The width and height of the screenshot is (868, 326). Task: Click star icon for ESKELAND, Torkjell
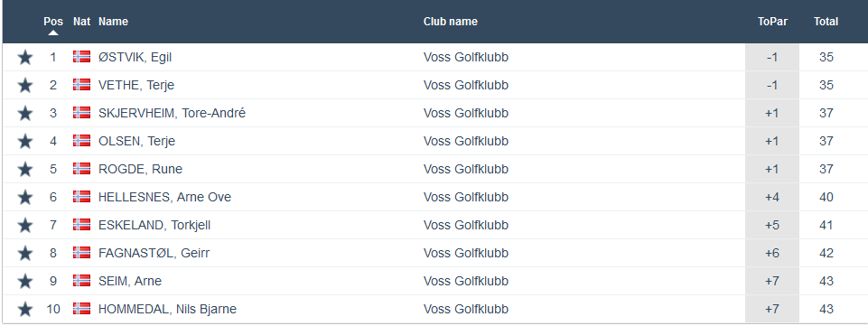[25, 225]
